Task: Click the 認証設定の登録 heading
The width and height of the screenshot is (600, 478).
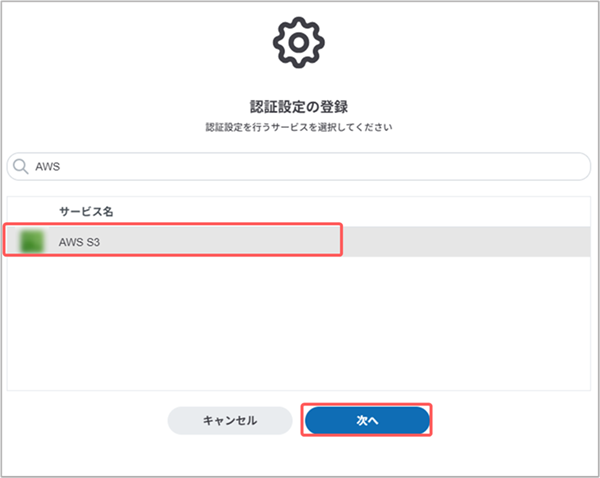Action: point(300,105)
